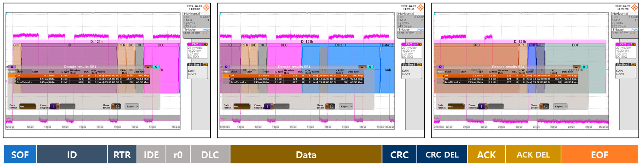
Task: Click the Ch2 label's orange icon, middle capture
Action: point(419,44)
